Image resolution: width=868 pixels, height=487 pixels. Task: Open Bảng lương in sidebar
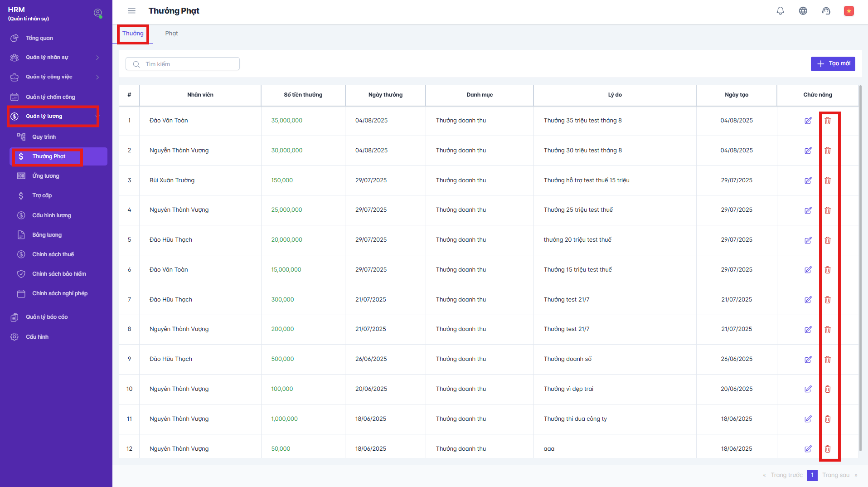[47, 235]
